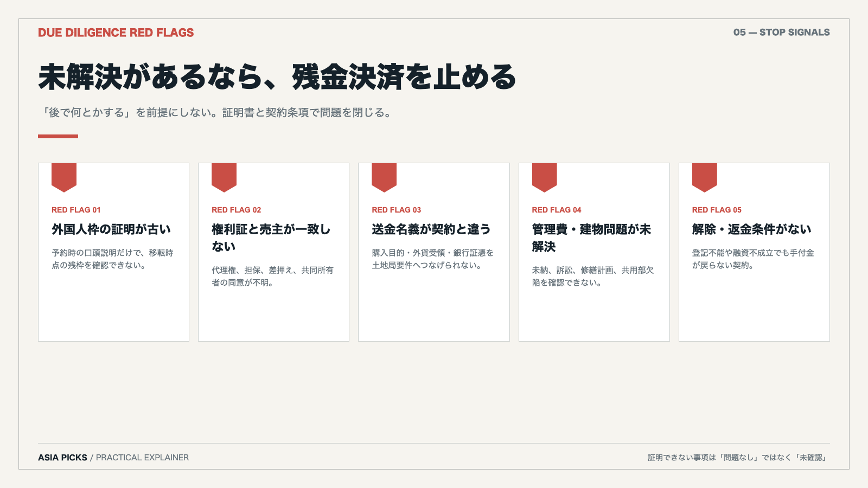Click the red flag ribbon above RED FLAG 05
868x488 pixels.
pos(705,177)
